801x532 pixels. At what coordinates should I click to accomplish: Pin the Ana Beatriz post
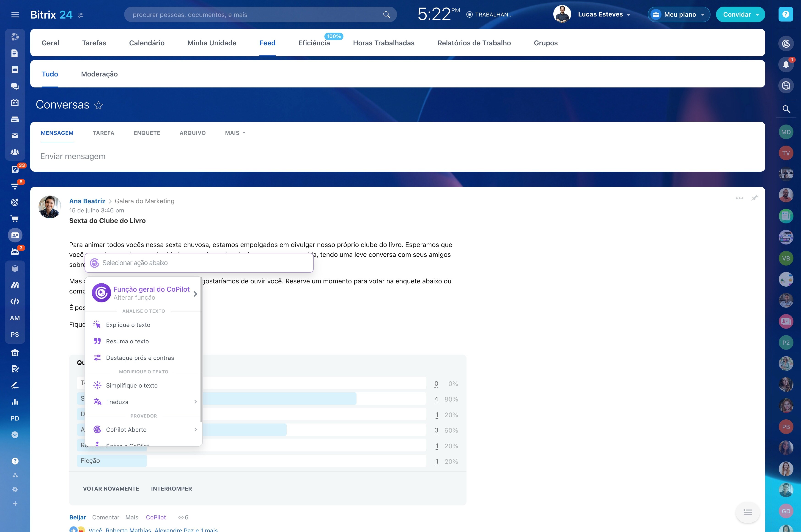(x=754, y=198)
